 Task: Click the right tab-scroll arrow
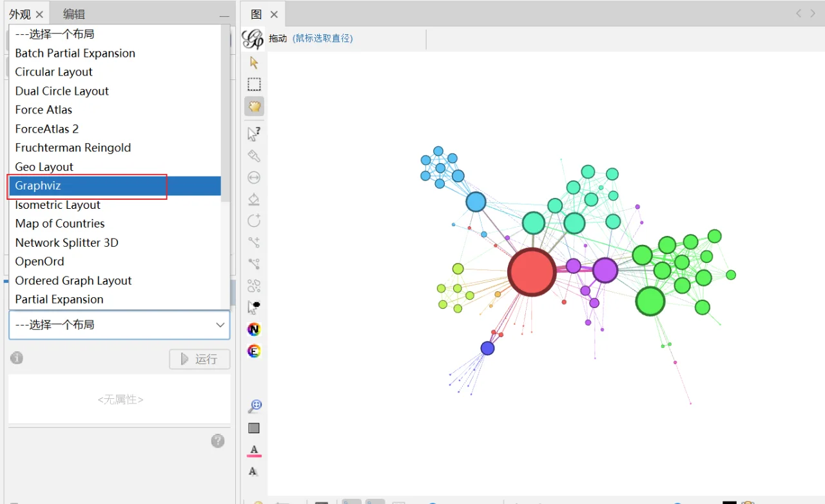point(813,13)
